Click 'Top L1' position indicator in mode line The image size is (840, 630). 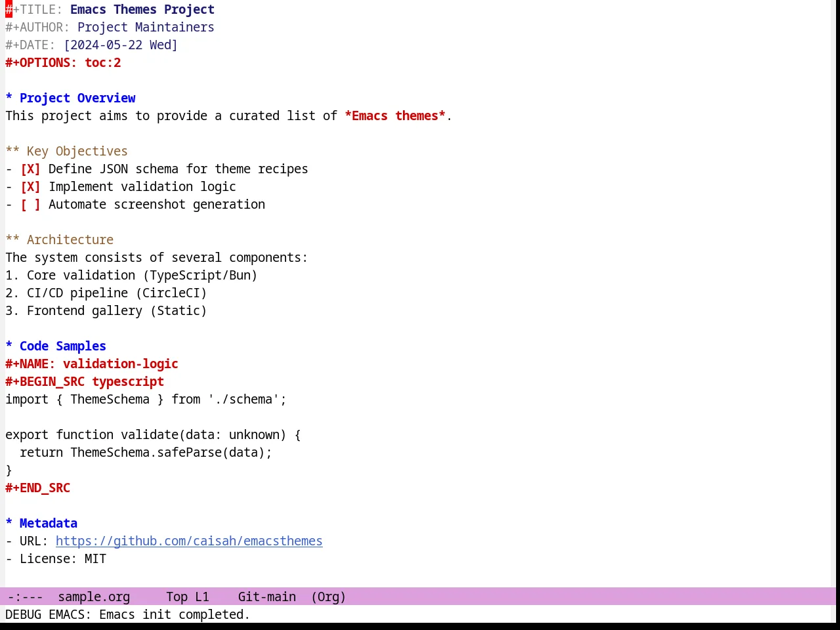187,597
